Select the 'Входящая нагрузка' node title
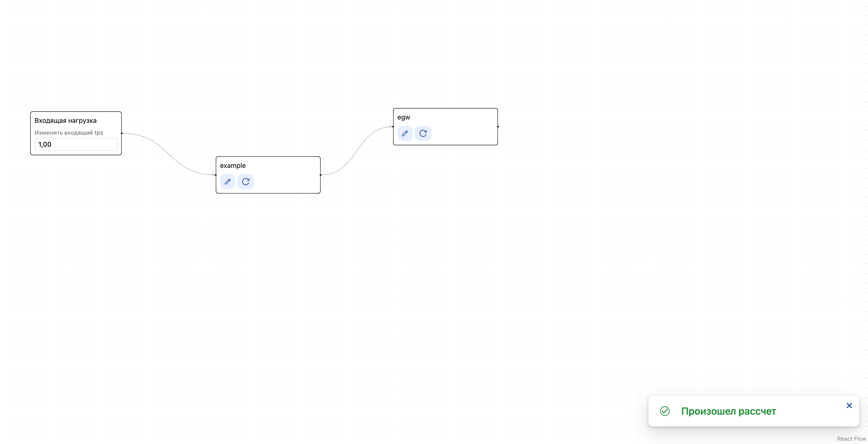868x444 pixels. [x=65, y=121]
